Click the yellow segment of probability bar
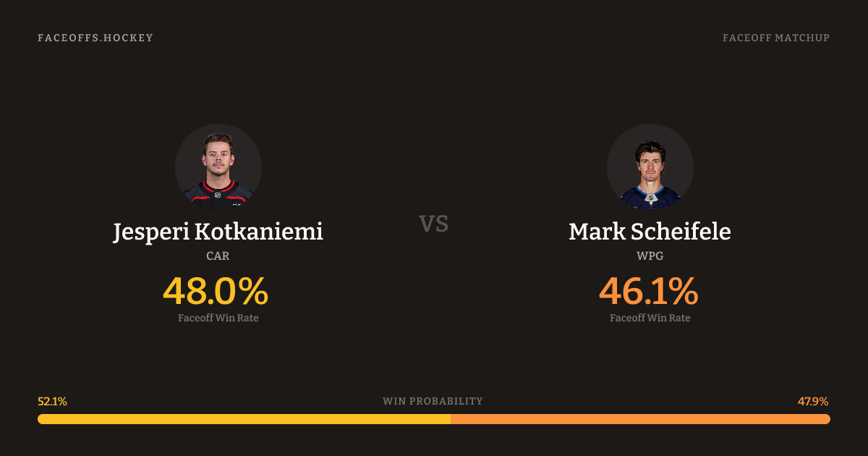The image size is (868, 456). pyautogui.click(x=244, y=419)
